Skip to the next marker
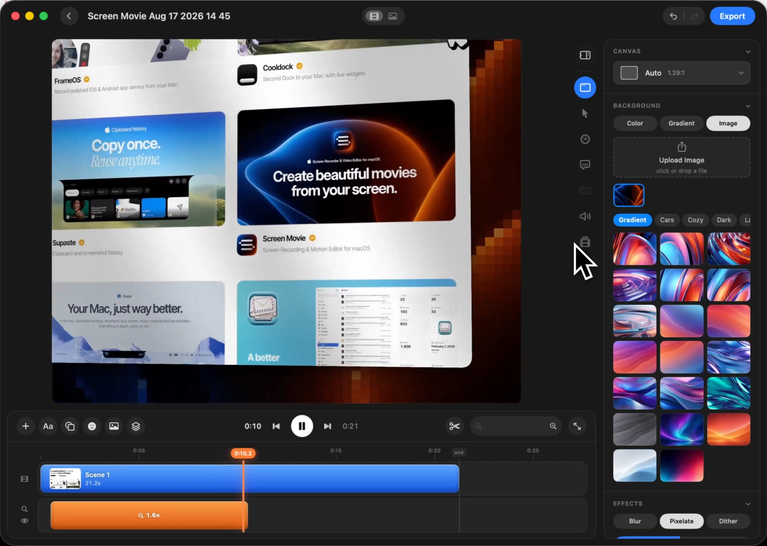 coord(327,426)
